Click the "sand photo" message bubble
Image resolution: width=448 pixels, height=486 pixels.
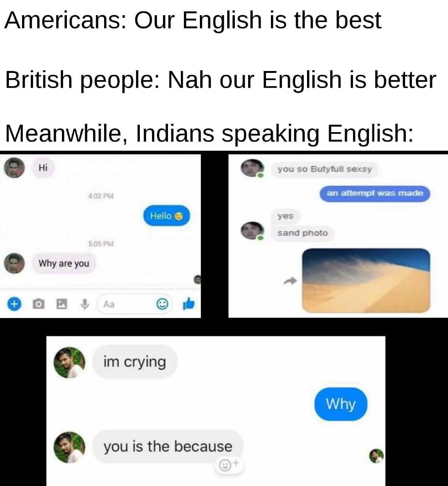pos(302,233)
